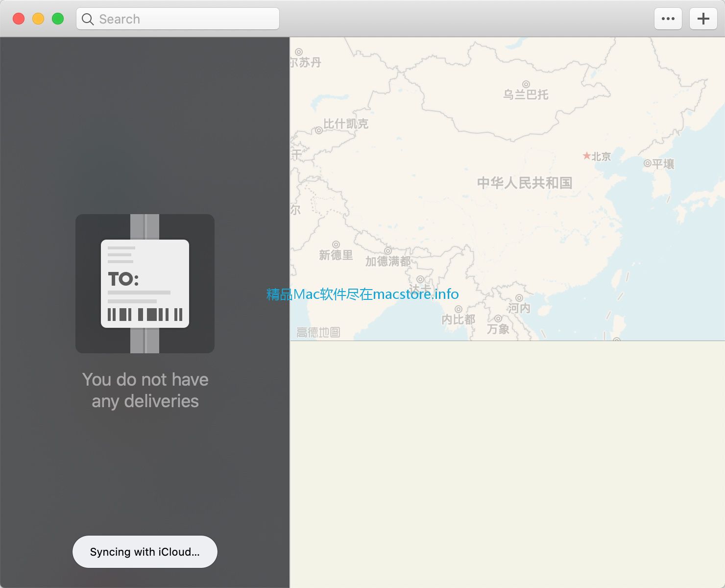This screenshot has height=588, width=725.
Task: Click 'You do not have any deliveries' text
Action: pyautogui.click(x=145, y=391)
